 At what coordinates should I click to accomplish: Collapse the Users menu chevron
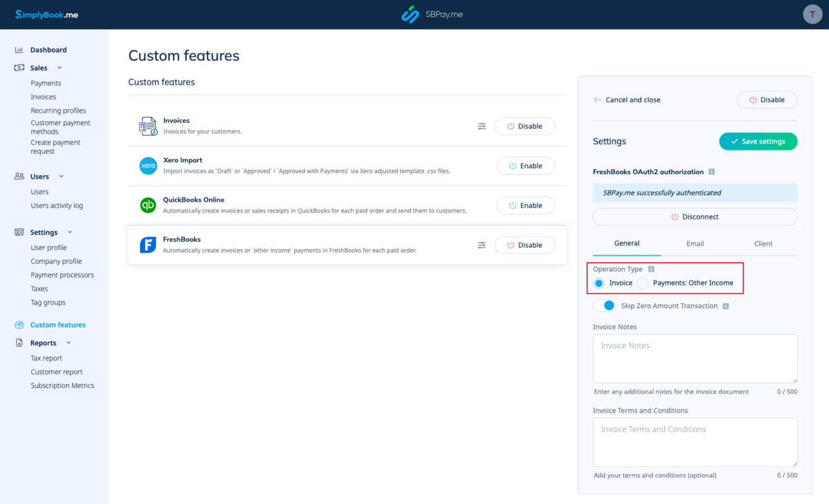click(61, 177)
